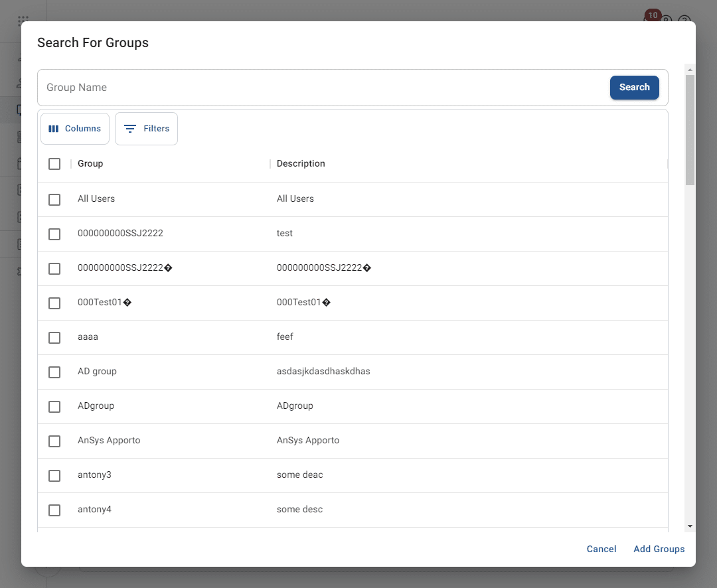This screenshot has width=717, height=588.
Task: Click the profile avatar icon top right
Action: coord(667,21)
